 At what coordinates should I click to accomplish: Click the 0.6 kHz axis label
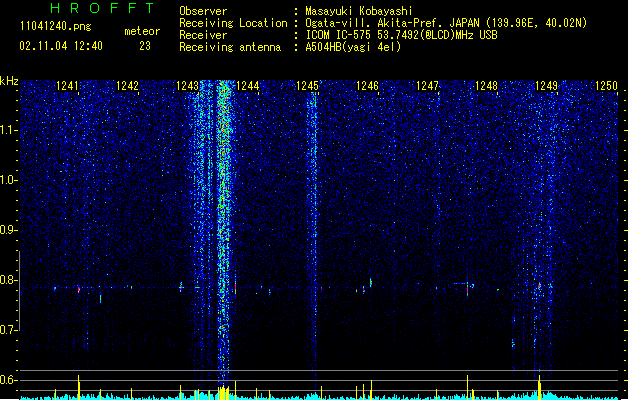tap(9, 380)
